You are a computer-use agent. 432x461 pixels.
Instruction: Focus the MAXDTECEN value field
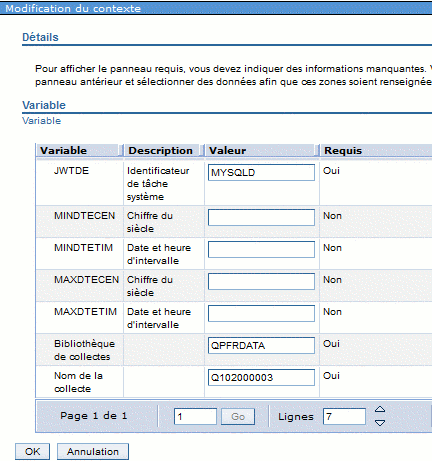[x=261, y=281]
